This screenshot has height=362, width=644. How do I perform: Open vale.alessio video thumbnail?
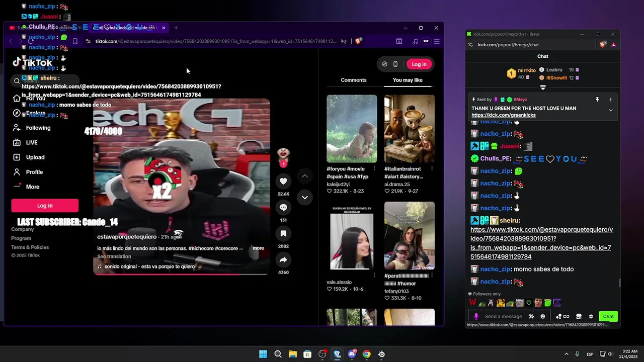point(352,236)
